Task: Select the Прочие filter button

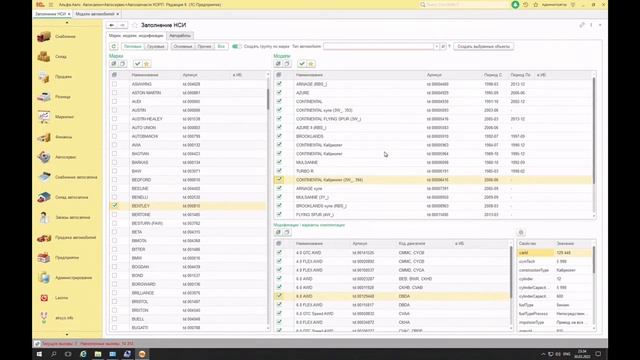Action: click(204, 47)
